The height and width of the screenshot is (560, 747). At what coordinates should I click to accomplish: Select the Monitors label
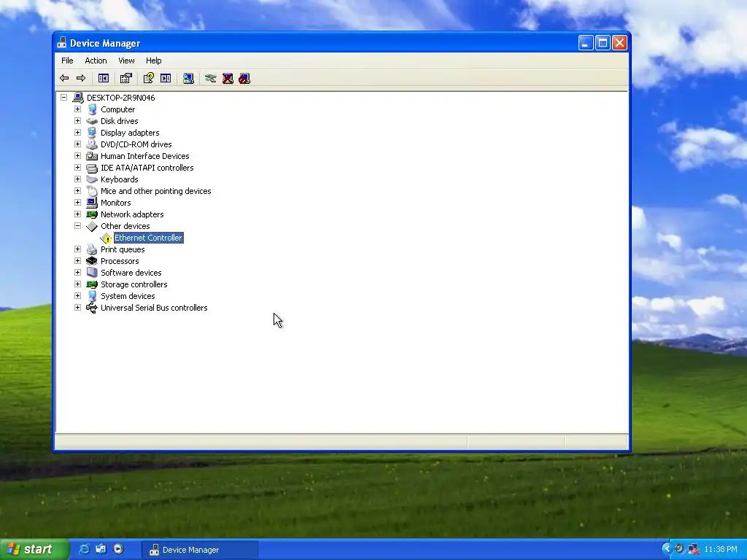tap(116, 203)
